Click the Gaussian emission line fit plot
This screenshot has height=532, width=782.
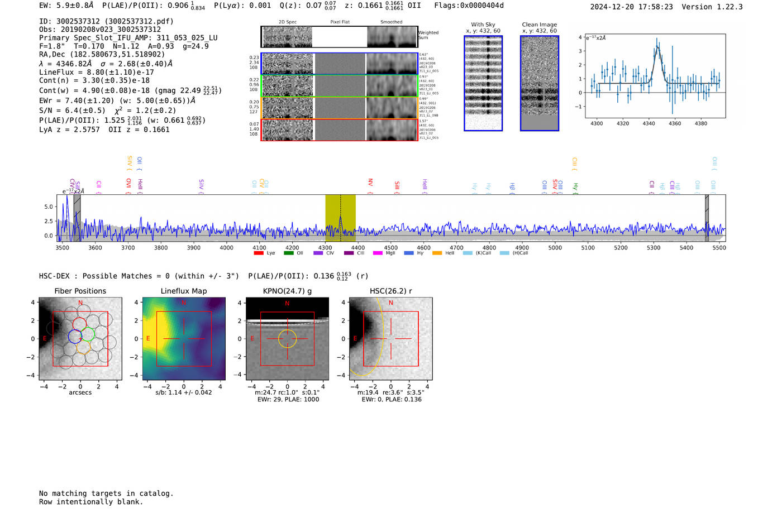click(655, 76)
